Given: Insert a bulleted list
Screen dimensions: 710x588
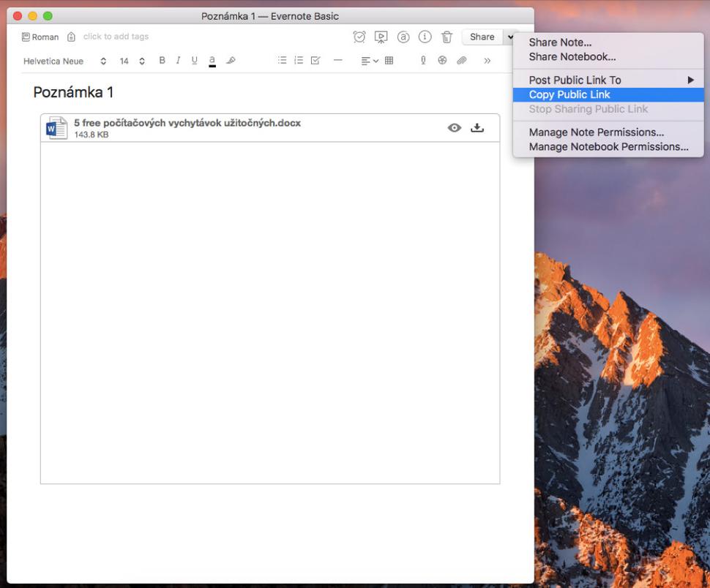Looking at the screenshot, I should click(282, 60).
